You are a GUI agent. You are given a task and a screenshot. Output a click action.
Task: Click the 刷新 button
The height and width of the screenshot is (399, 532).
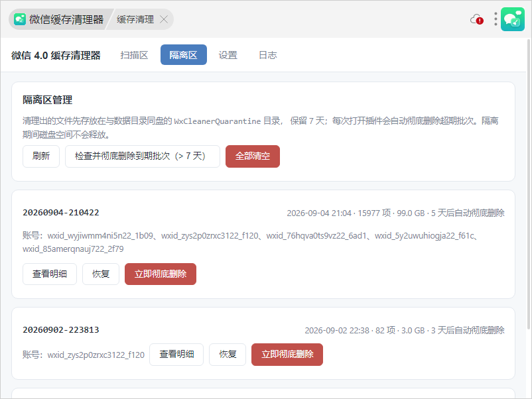[x=41, y=156]
